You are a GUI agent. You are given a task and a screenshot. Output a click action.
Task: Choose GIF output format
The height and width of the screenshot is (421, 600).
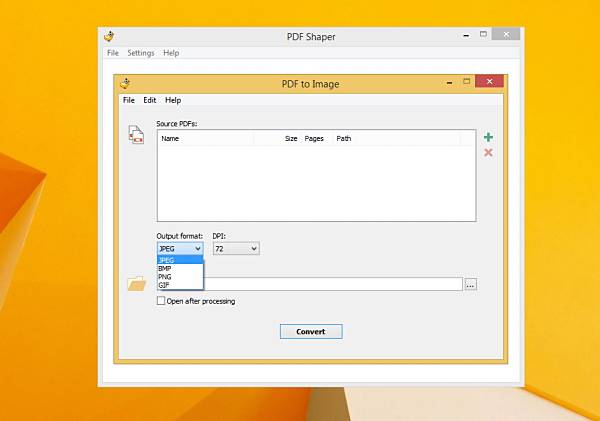(180, 285)
